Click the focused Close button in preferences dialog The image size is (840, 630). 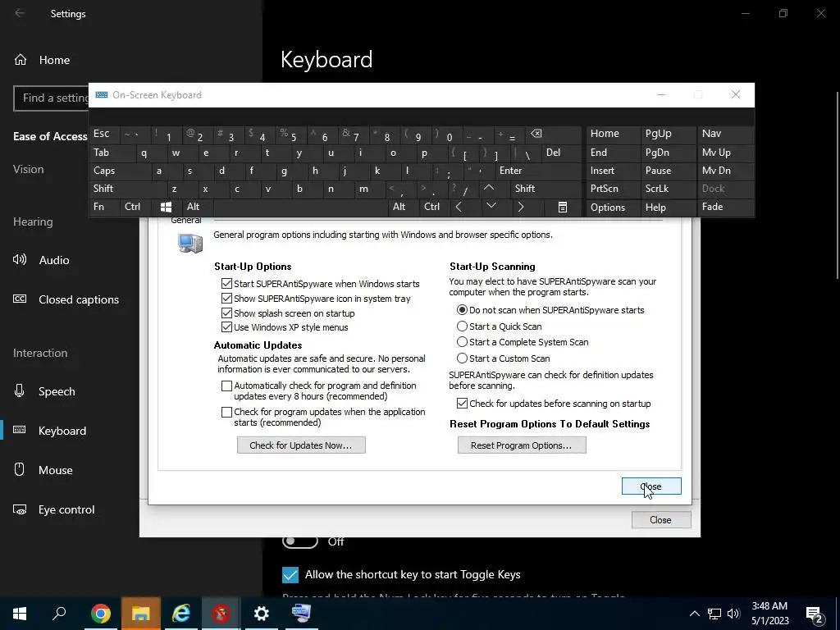[651, 486]
